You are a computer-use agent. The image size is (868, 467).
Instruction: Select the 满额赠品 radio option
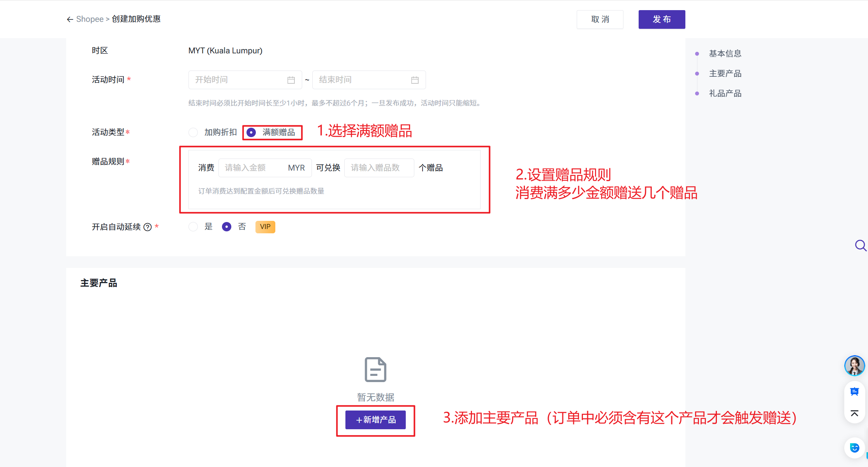point(252,132)
